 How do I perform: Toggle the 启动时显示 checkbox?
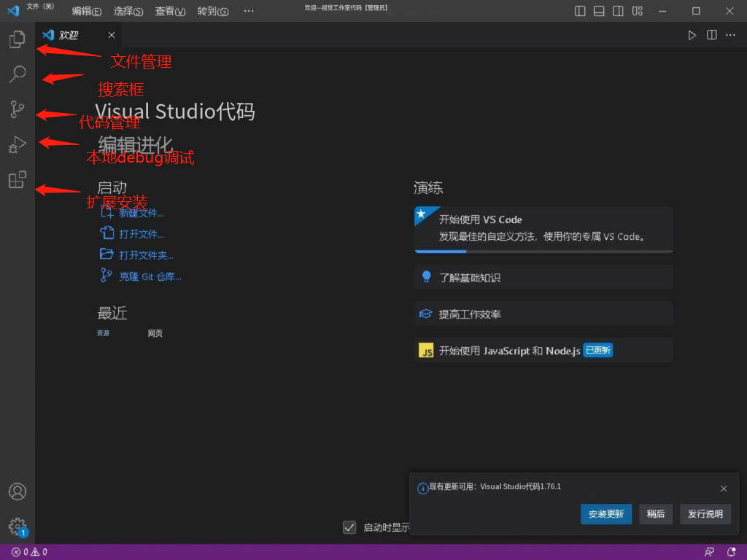point(349,527)
